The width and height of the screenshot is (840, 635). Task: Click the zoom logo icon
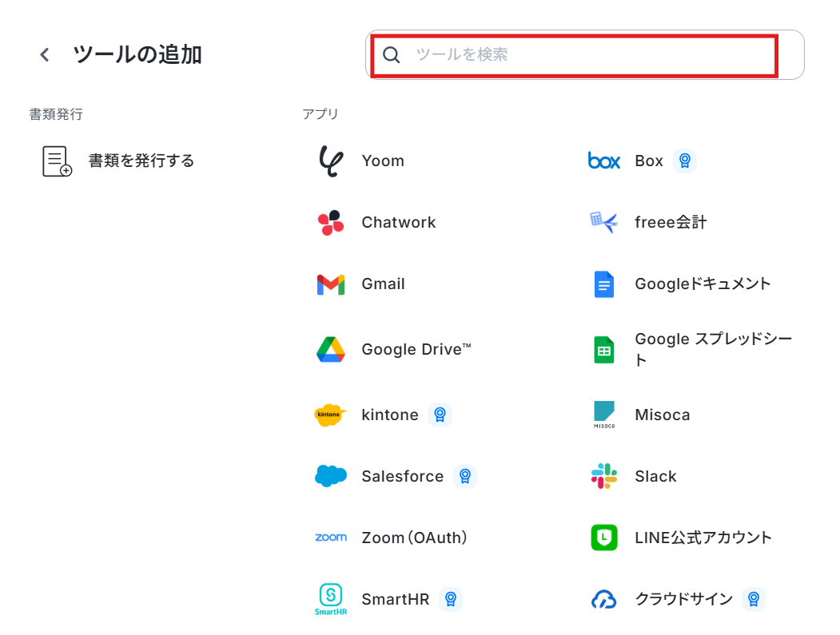tap(331, 538)
